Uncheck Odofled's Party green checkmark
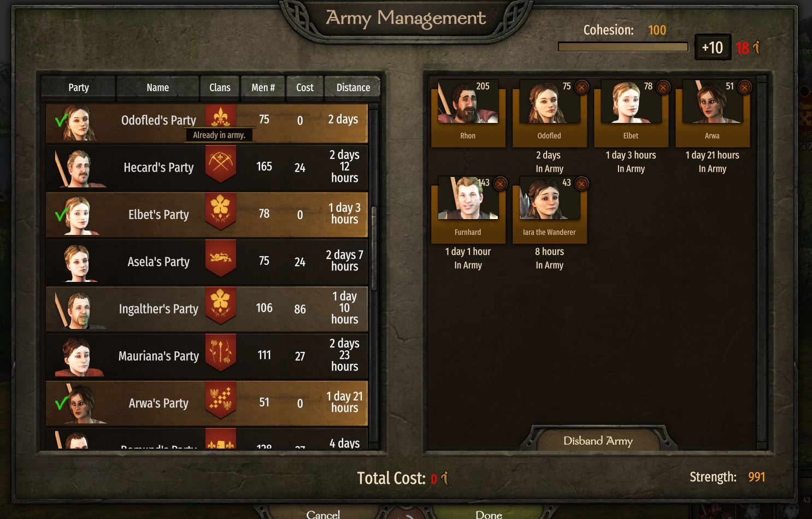The height and width of the screenshot is (519, 812). (x=62, y=120)
